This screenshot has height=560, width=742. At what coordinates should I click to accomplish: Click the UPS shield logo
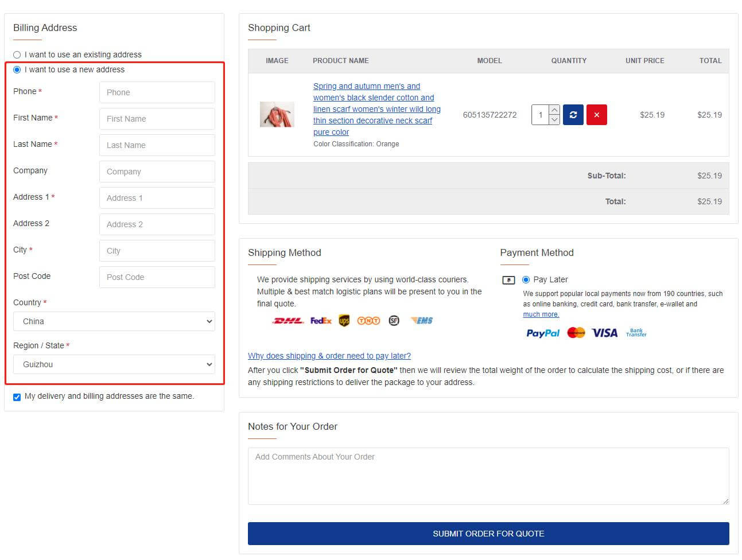(344, 321)
